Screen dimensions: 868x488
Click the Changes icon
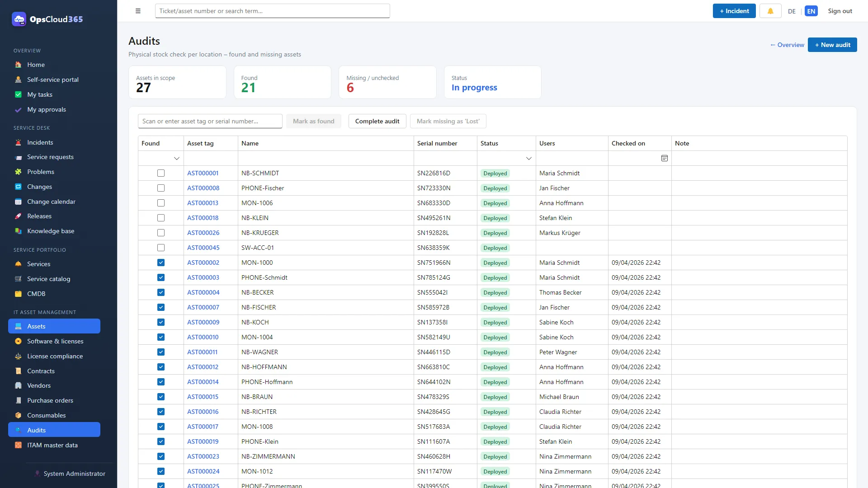(x=18, y=187)
